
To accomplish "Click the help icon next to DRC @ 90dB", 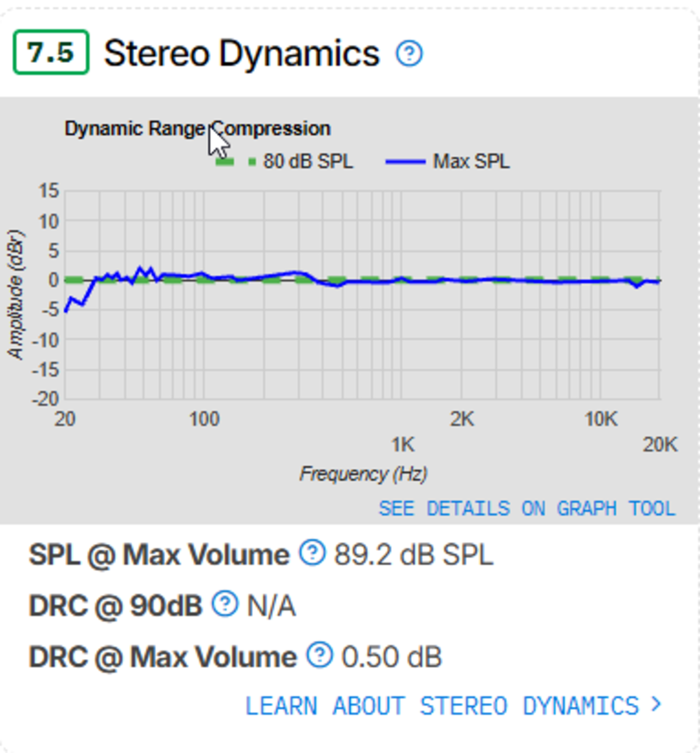I will [x=225, y=603].
